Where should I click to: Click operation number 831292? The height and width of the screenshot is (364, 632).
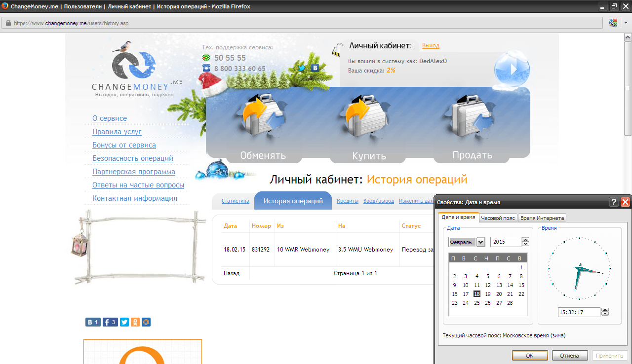click(x=261, y=250)
